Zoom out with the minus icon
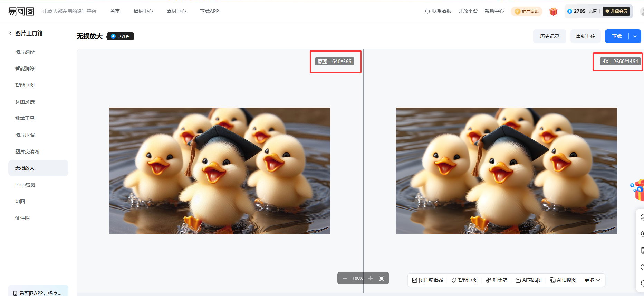 pyautogui.click(x=345, y=278)
